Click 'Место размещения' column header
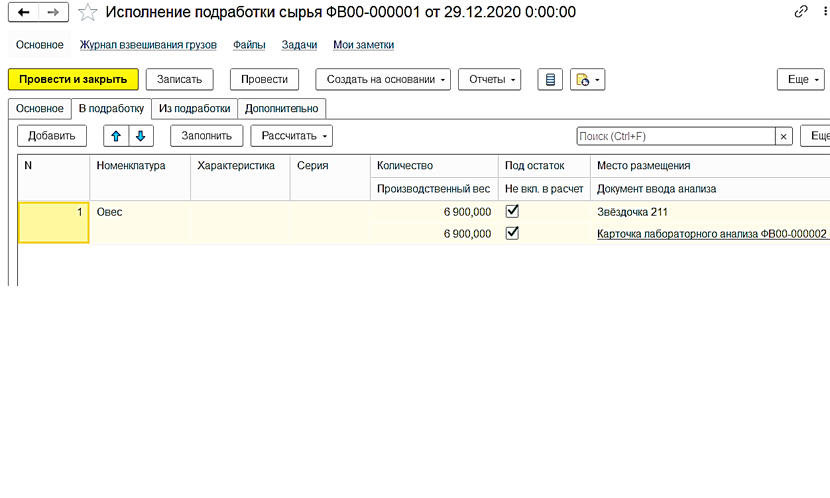Image resolution: width=830 pixels, height=498 pixels. click(x=710, y=166)
